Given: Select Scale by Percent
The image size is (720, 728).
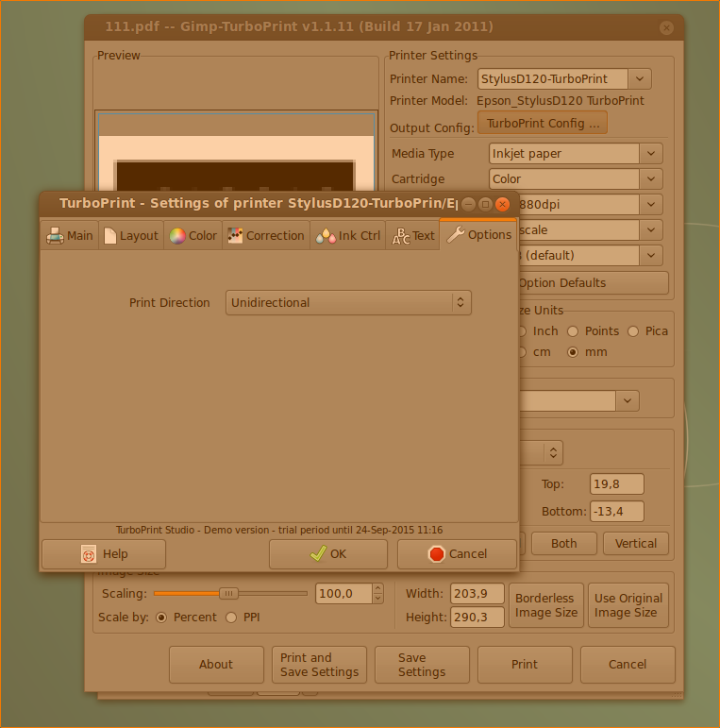Looking at the screenshot, I should [x=161, y=618].
